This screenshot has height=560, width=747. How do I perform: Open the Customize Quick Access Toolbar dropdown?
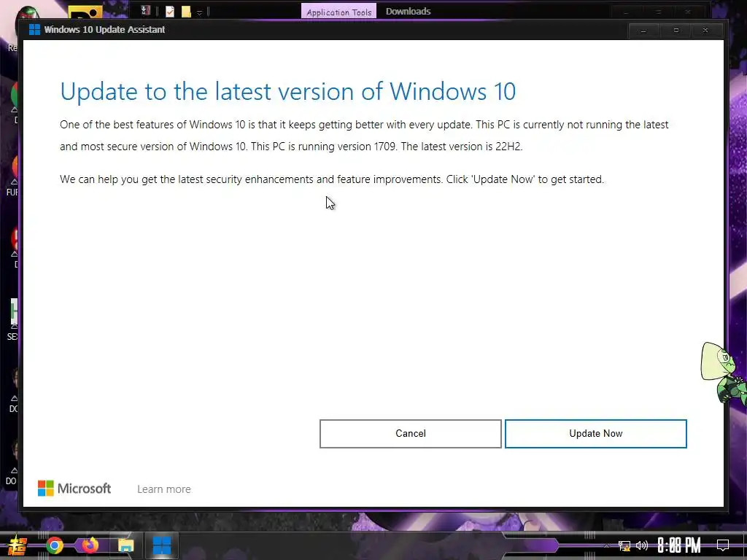point(200,12)
